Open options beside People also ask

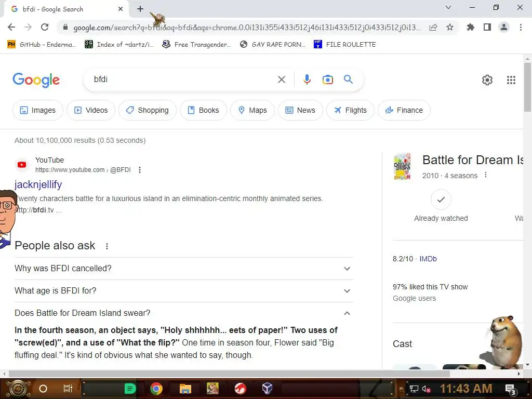(x=107, y=246)
